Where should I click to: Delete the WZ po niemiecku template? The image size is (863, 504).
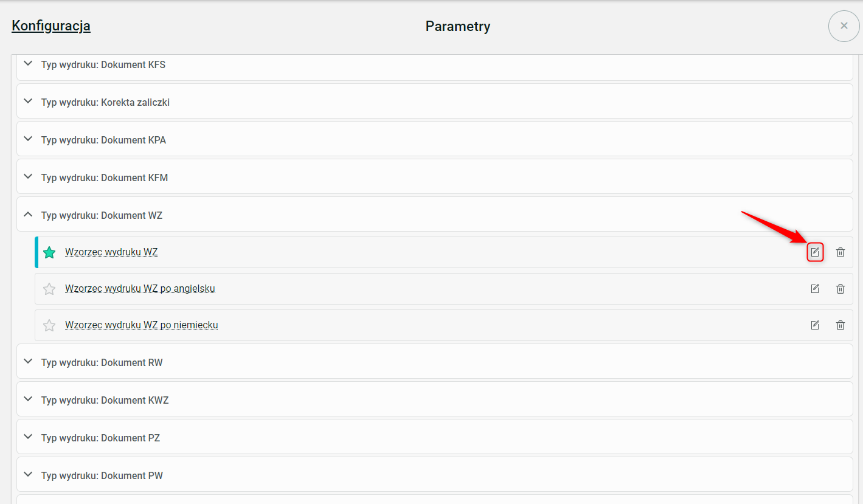click(840, 325)
